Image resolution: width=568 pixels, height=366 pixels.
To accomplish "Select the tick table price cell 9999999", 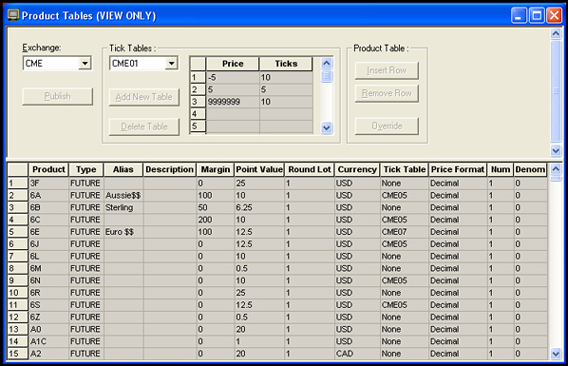I will pos(233,102).
